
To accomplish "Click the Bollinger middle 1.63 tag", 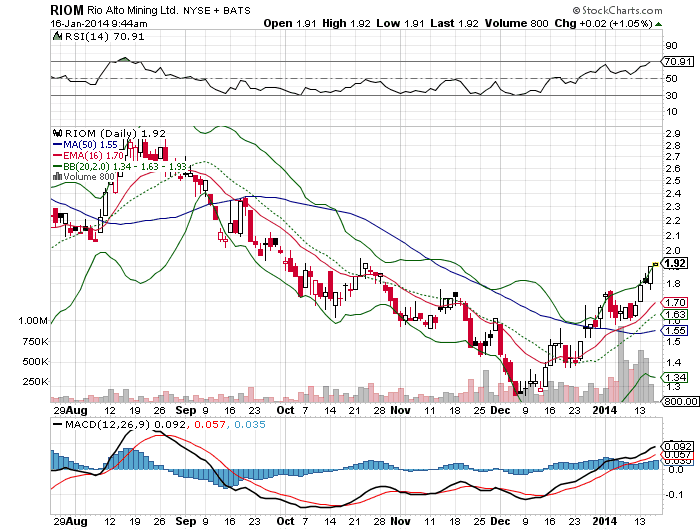I will coord(675,315).
